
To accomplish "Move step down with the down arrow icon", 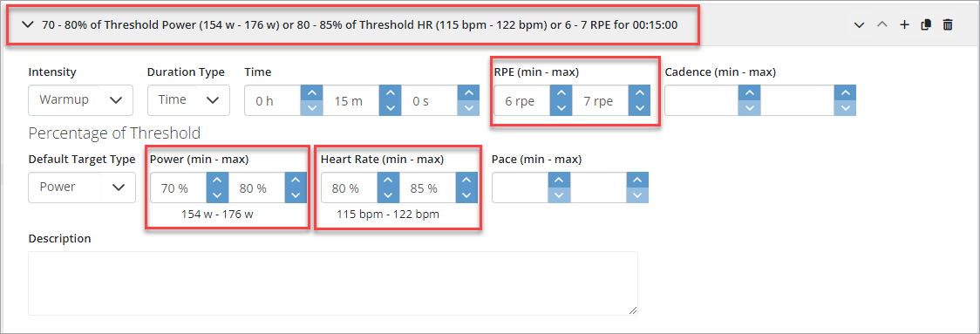I will [x=860, y=25].
